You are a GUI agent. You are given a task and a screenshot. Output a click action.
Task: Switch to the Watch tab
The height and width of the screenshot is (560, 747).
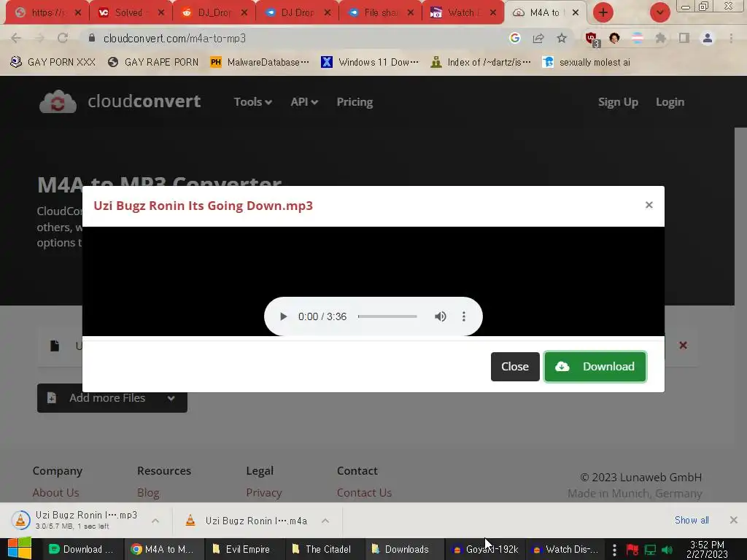click(x=463, y=12)
